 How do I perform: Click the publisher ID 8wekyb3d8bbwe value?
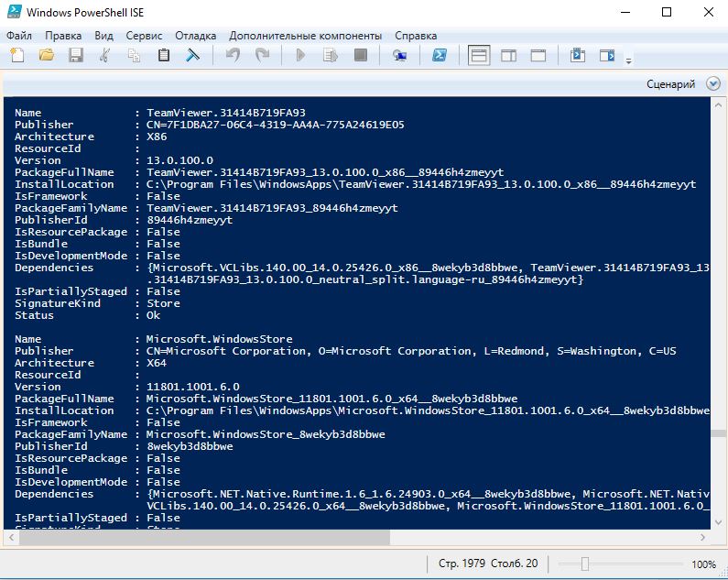click(190, 446)
